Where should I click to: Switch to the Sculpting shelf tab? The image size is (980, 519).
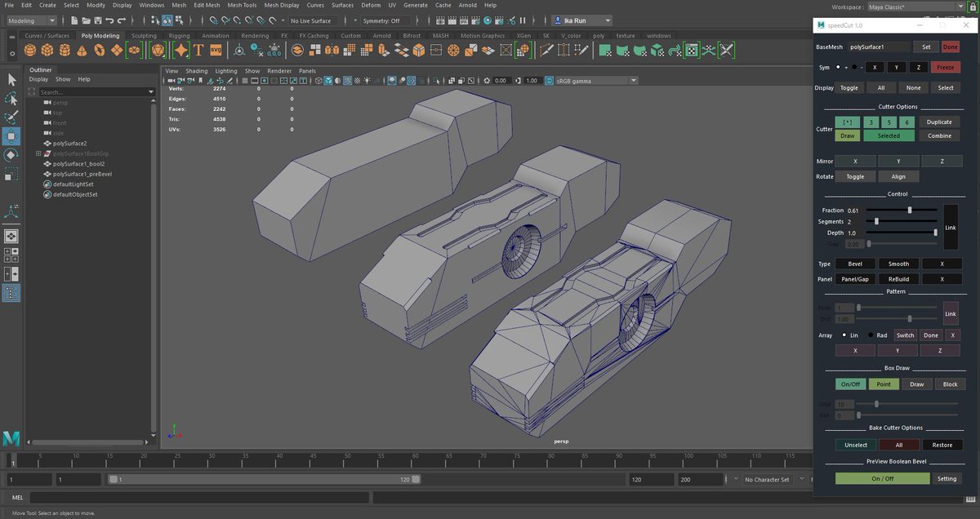144,36
